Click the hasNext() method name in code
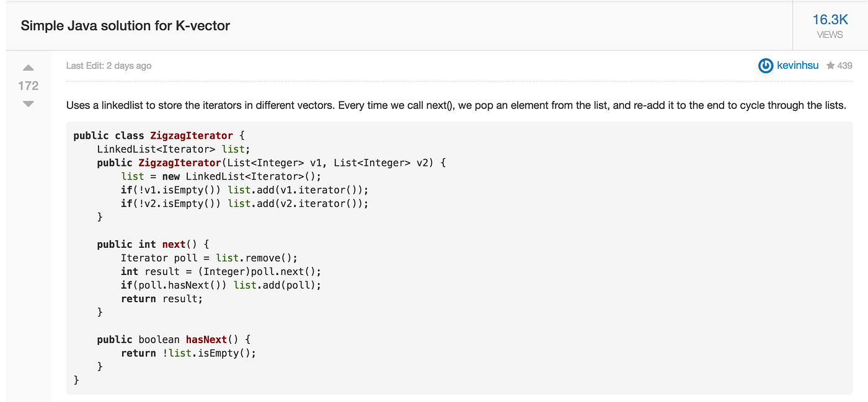 (x=206, y=339)
